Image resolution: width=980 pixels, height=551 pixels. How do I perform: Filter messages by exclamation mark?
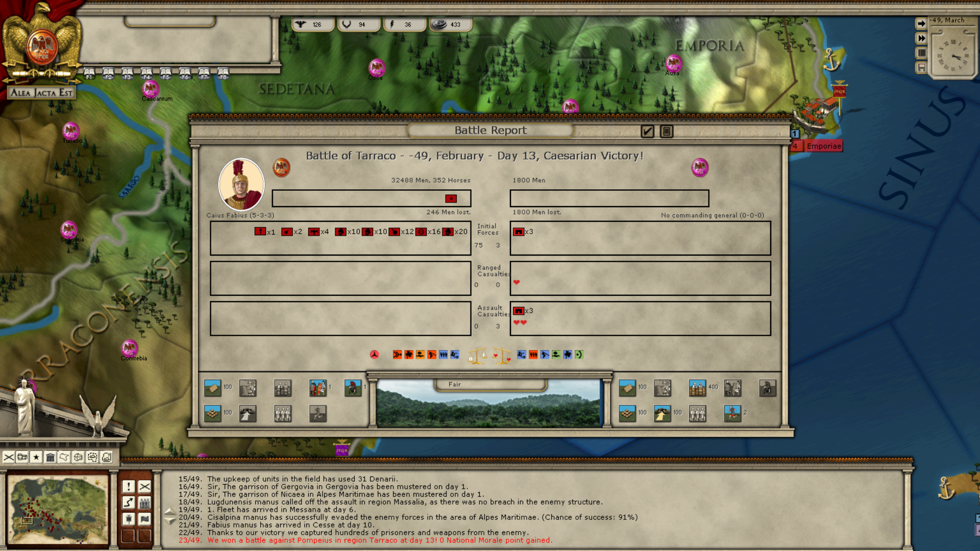click(129, 487)
